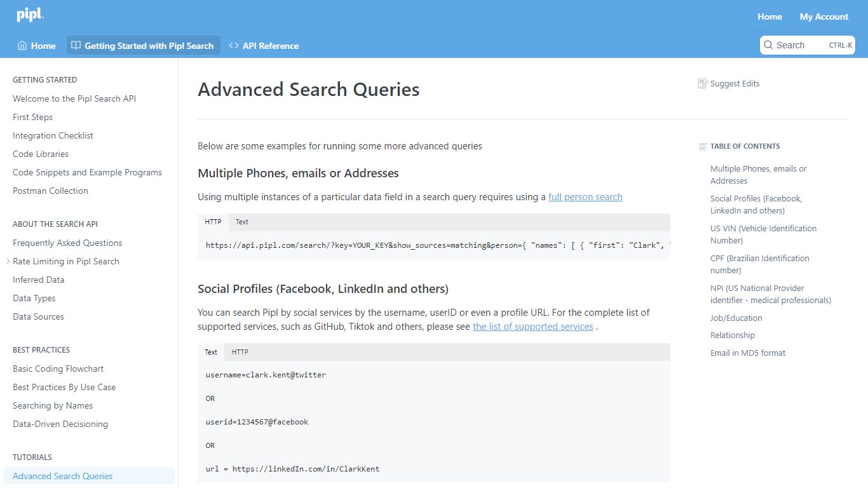Image resolution: width=868 pixels, height=488 pixels.
Task: Select Text tab in Social Profiles code block
Action: coord(211,352)
